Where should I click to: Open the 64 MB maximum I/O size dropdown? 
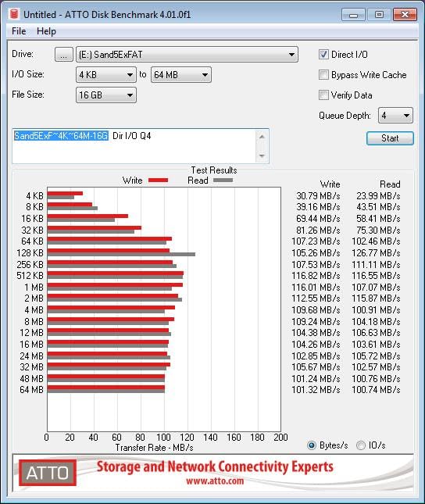(181, 75)
